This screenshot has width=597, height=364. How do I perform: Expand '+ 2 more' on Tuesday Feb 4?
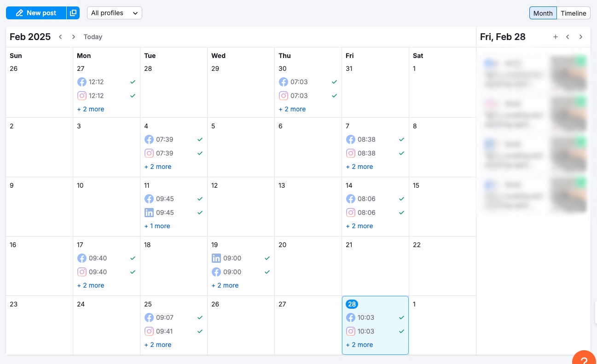158,167
